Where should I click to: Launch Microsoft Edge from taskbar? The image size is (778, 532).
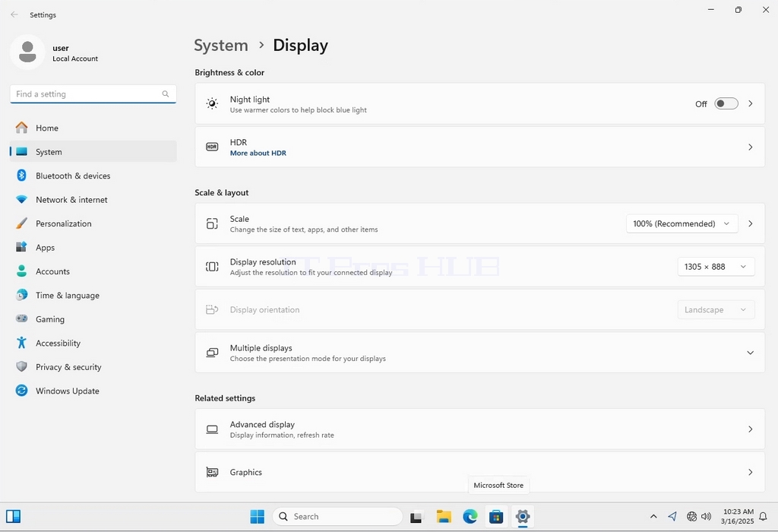click(470, 517)
